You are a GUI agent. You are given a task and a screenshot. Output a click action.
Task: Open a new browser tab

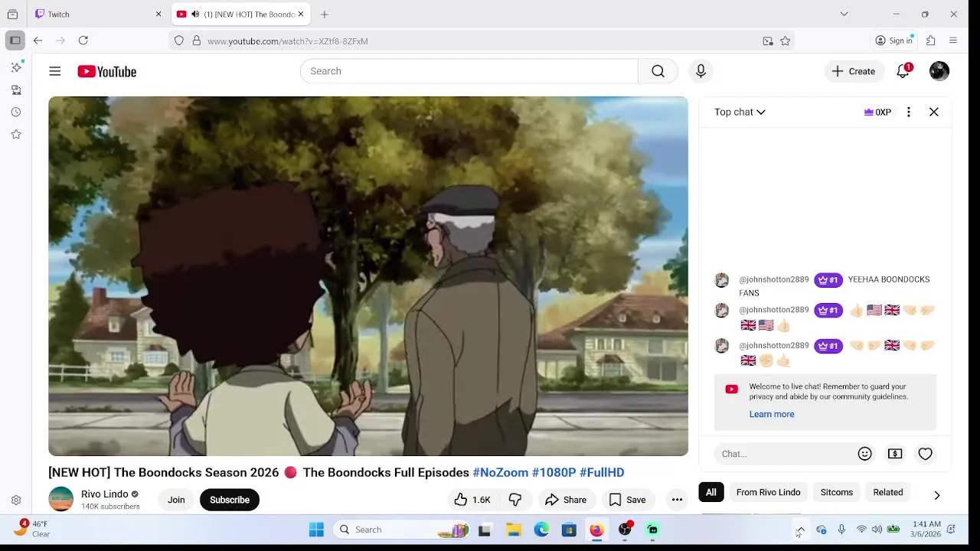click(x=325, y=14)
